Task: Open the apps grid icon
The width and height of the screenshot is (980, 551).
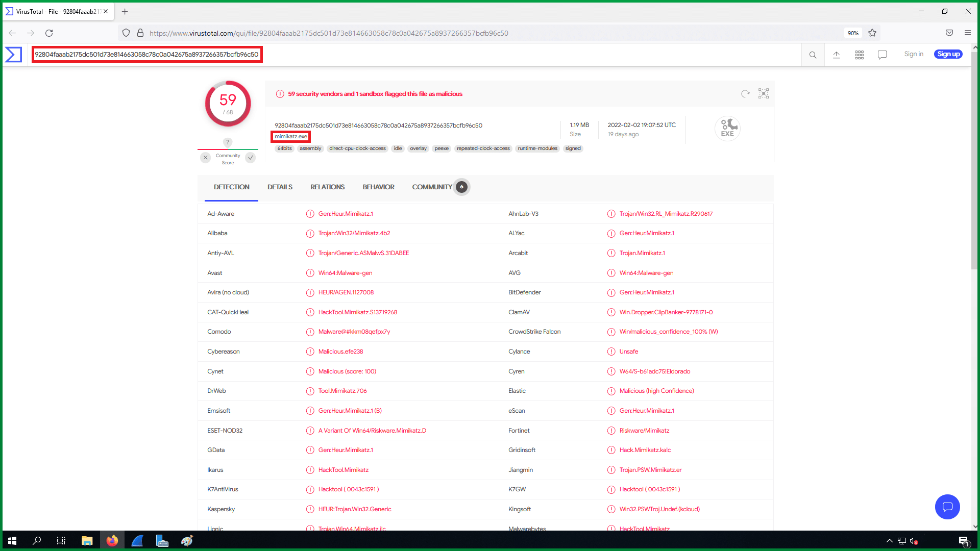Action: coord(860,55)
